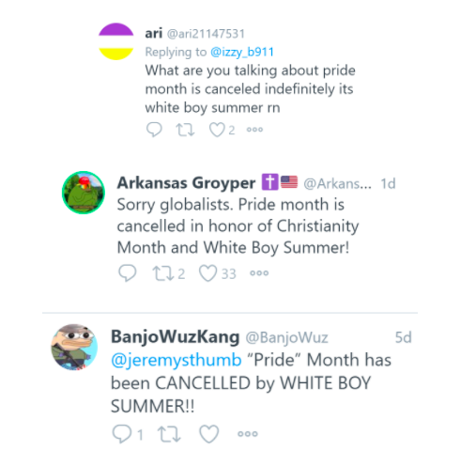476x466 pixels.
Task: Open BanjoWuzKang's profile avatar
Action: click(x=74, y=348)
